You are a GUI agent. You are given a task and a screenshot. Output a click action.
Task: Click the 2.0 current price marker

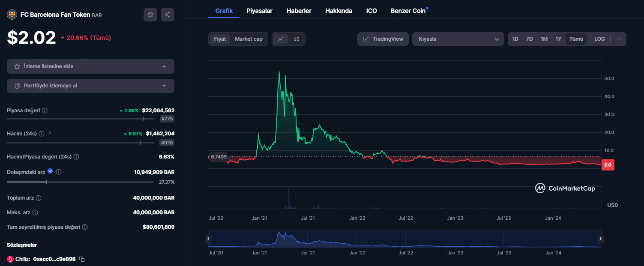[x=608, y=165]
